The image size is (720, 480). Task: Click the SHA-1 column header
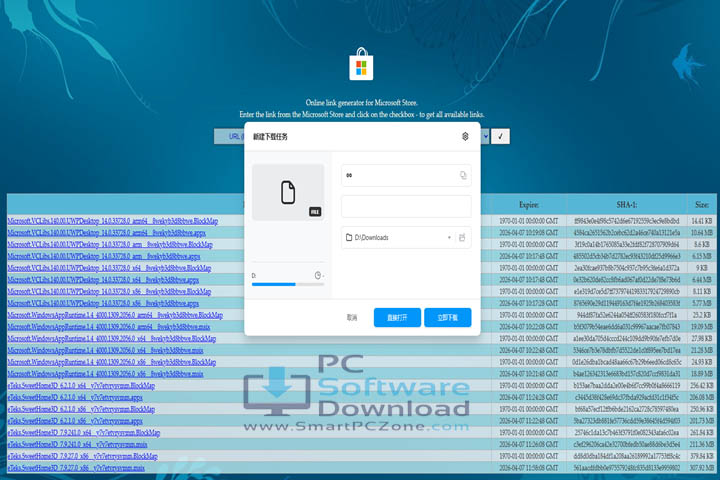pos(626,205)
